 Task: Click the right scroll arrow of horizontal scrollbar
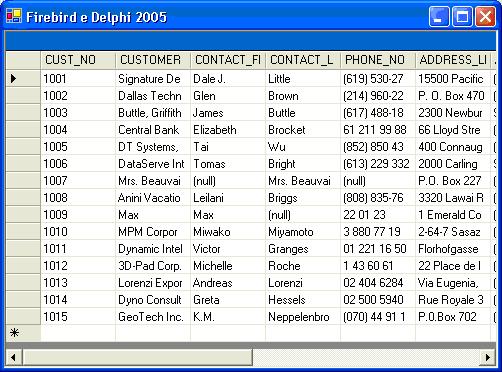click(x=488, y=358)
